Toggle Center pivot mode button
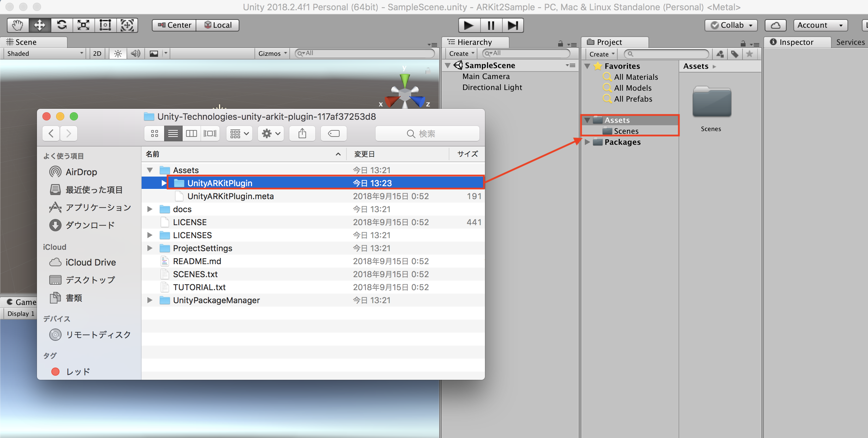868x438 pixels. (x=174, y=25)
